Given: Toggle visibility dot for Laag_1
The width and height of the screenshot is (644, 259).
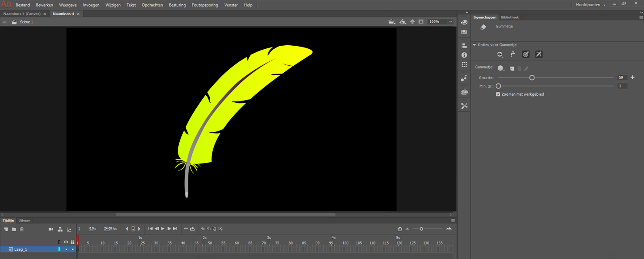Looking at the screenshot, I should pos(66,249).
